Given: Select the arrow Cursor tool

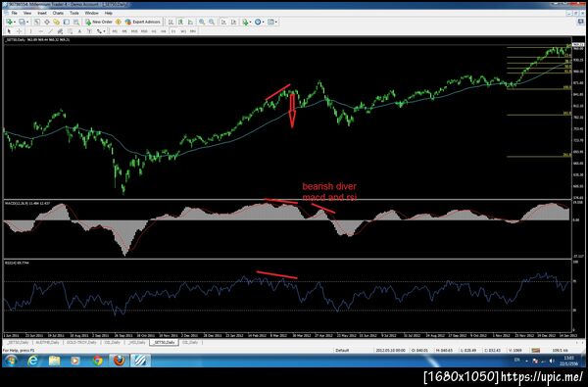Looking at the screenshot, I should (9, 31).
